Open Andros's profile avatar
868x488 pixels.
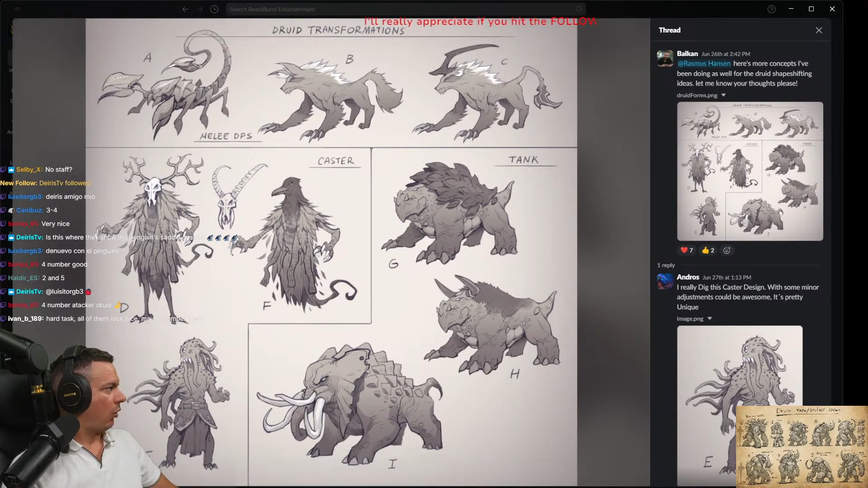(665, 282)
